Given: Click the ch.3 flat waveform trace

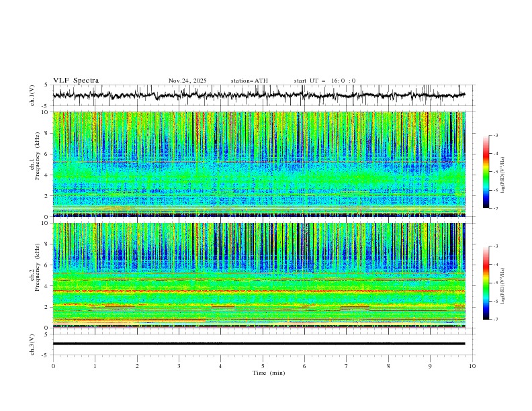Looking at the screenshot, I should (259, 344).
